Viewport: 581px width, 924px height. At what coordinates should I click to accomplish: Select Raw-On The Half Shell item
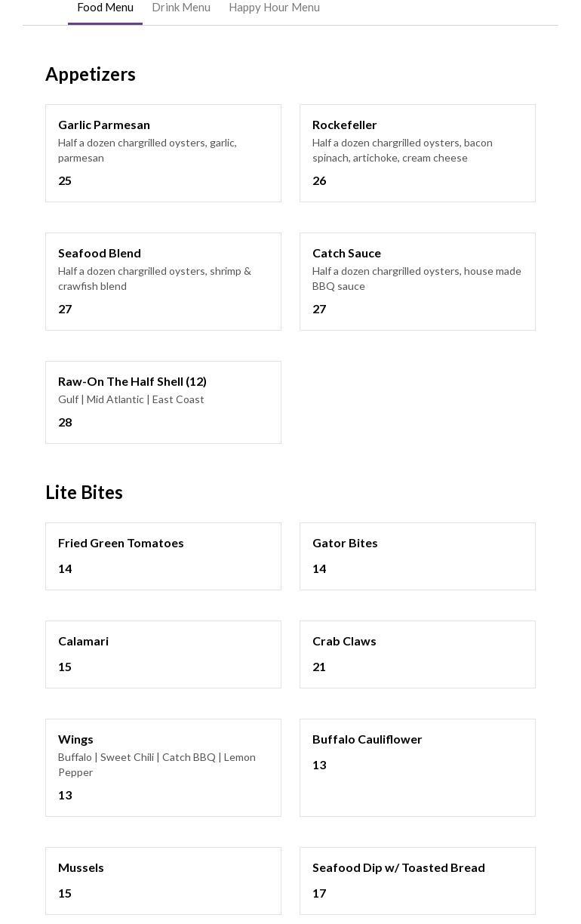click(x=163, y=402)
